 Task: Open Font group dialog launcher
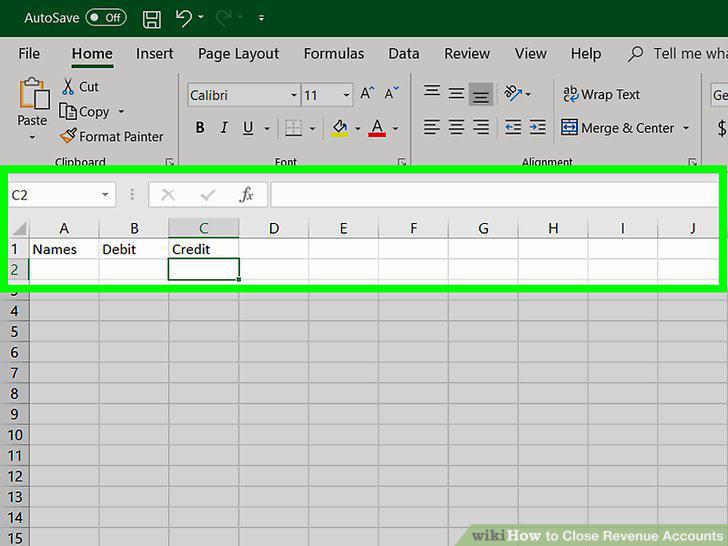tap(402, 162)
